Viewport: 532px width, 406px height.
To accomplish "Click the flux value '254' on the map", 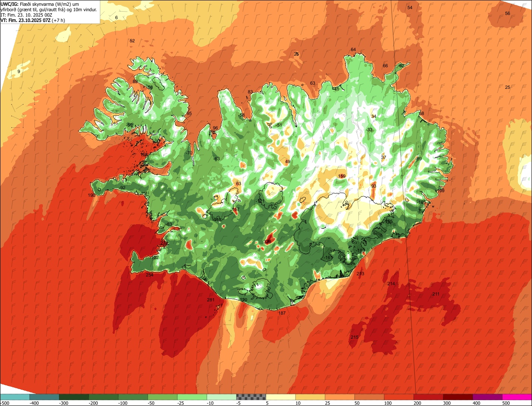I will 150,275.
